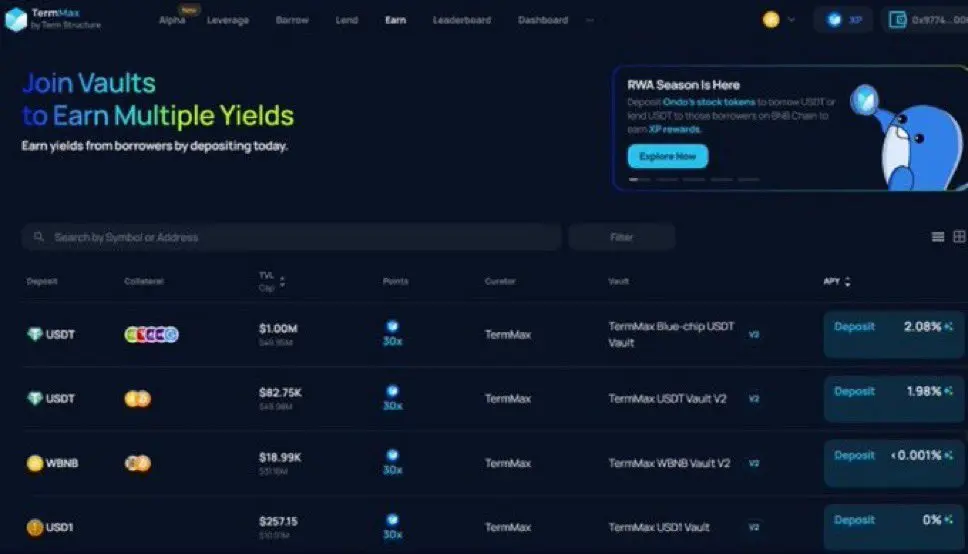Click points icon in USDT Vault V2 row
The width and height of the screenshot is (968, 554).
[393, 391]
